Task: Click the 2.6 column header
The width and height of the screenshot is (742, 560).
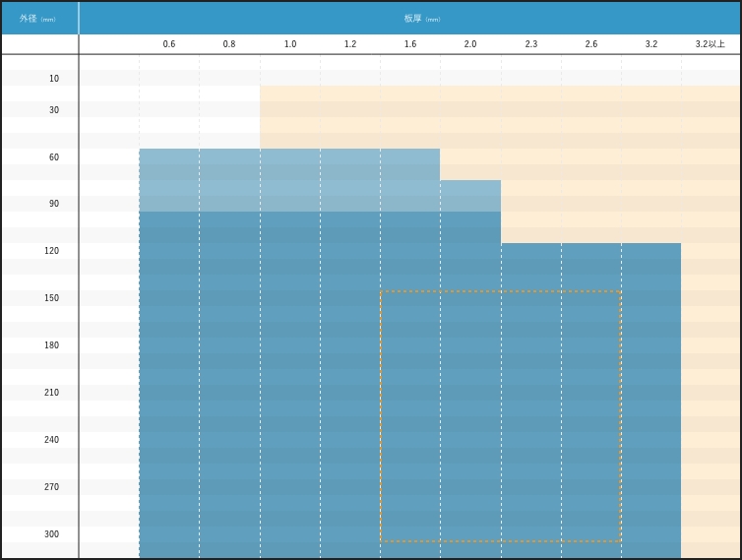Action: [591, 44]
